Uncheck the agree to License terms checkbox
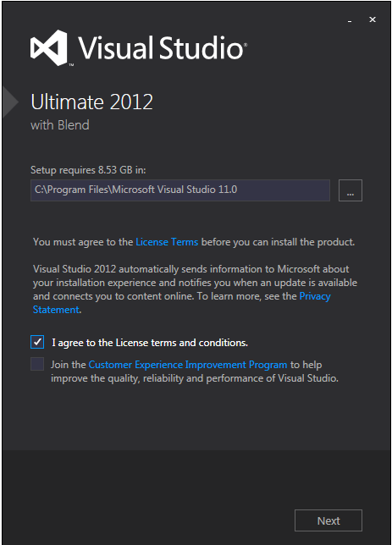Screen dimensions: 392x545 click(x=37, y=342)
